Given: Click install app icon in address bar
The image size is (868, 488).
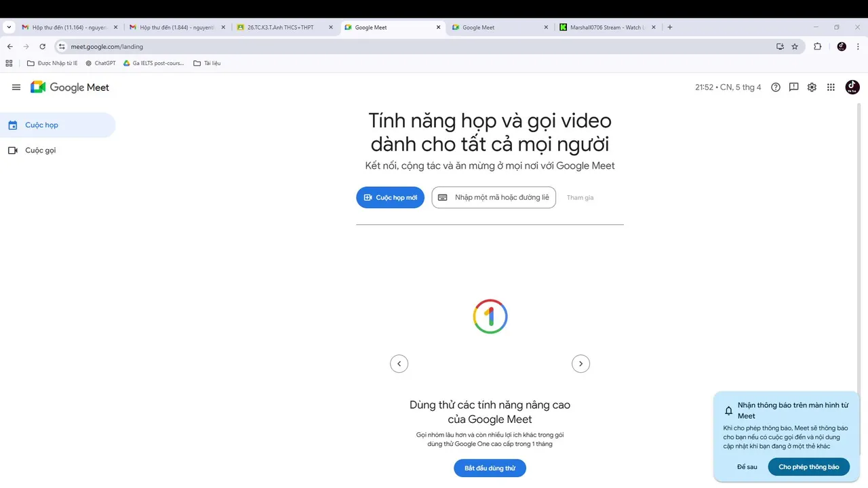Looking at the screenshot, I should click(780, 47).
